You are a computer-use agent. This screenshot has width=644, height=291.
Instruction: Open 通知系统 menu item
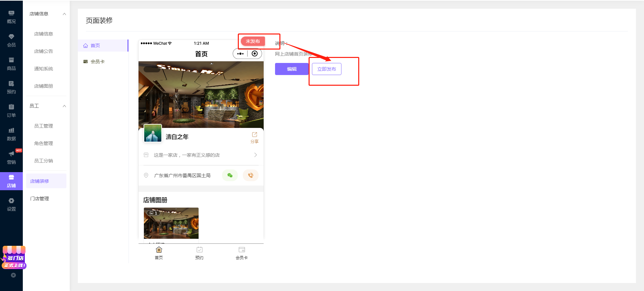coord(44,69)
